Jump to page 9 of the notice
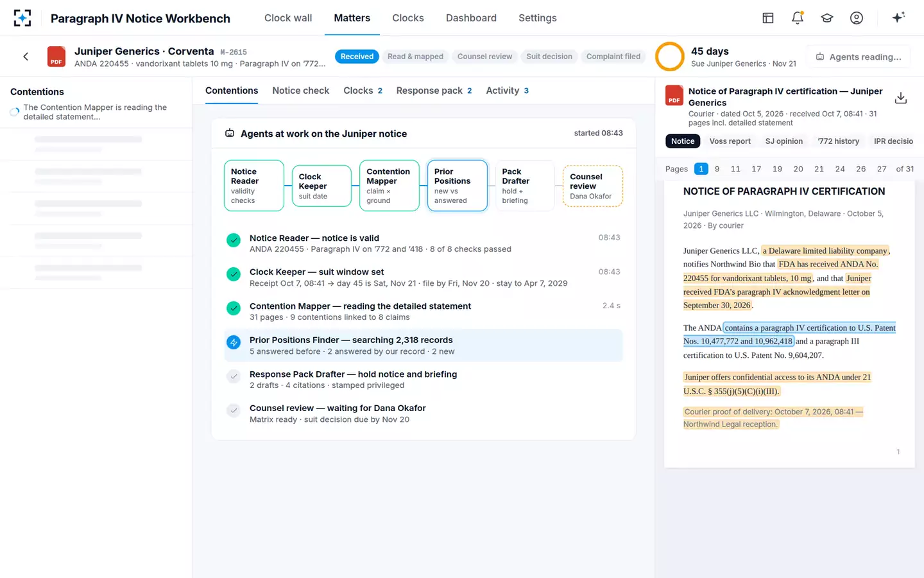 coord(717,169)
